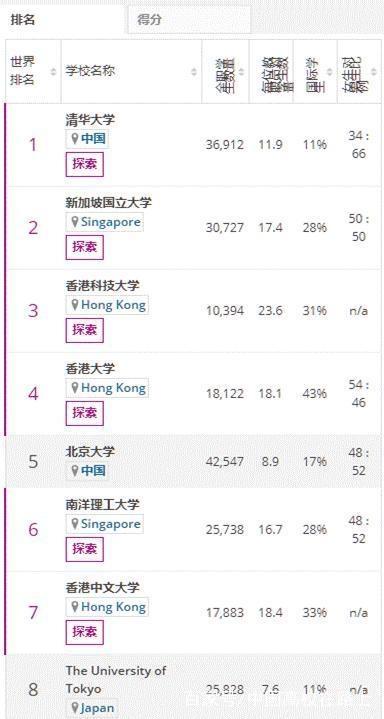This screenshot has height=719, width=384.
Task: Sort by the 世界排名 column arrows
Action: (53, 72)
